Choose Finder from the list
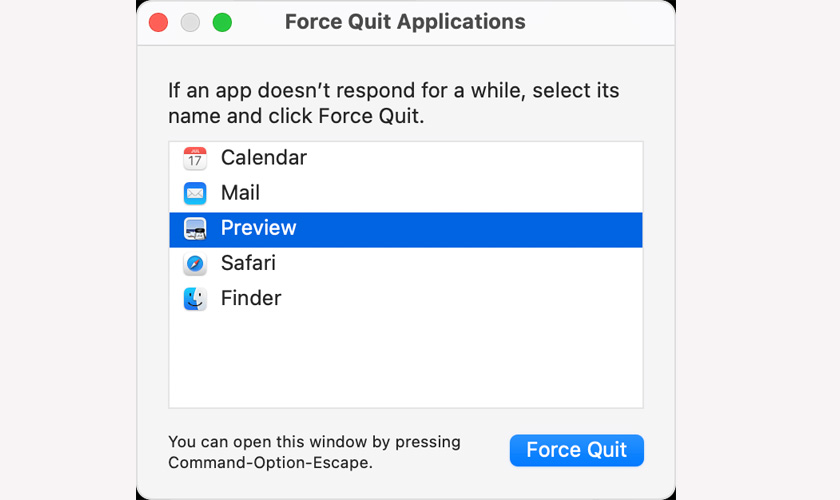 406,298
